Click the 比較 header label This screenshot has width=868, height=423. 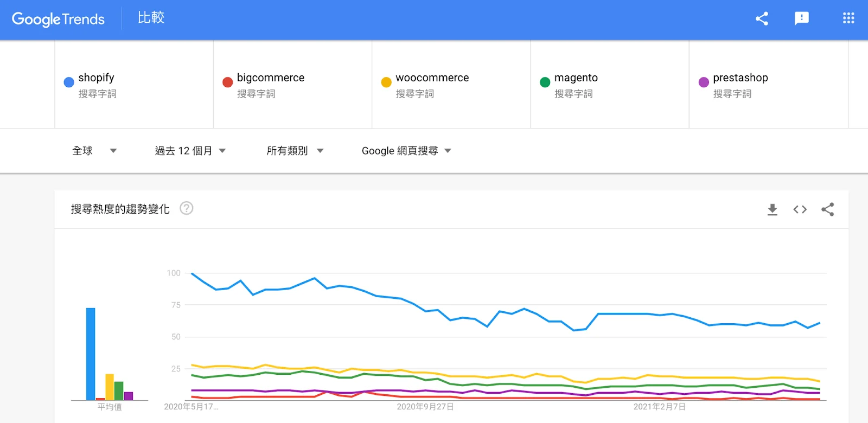(x=151, y=18)
